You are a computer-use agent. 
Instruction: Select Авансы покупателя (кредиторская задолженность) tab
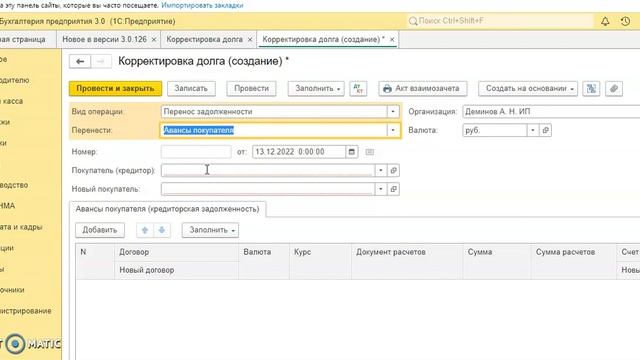[167, 209]
